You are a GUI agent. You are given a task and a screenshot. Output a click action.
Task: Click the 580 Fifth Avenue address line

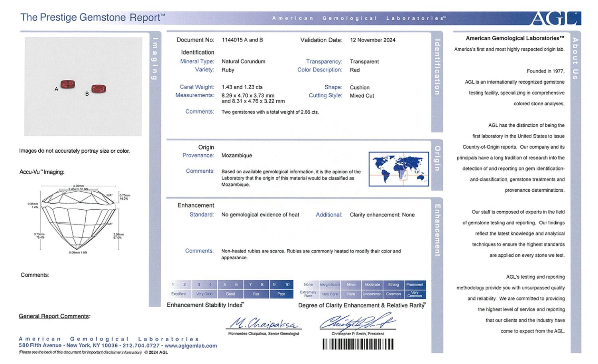tap(118, 346)
